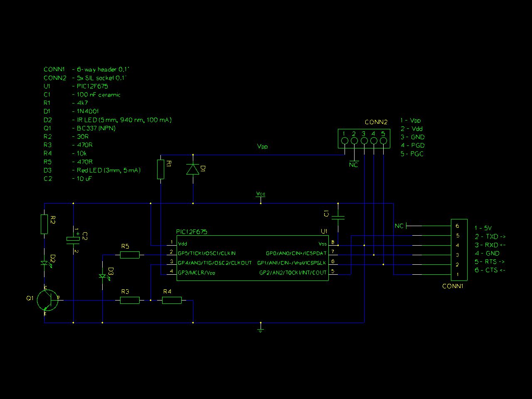Click pin 1 circle of CONN2

click(x=344, y=141)
